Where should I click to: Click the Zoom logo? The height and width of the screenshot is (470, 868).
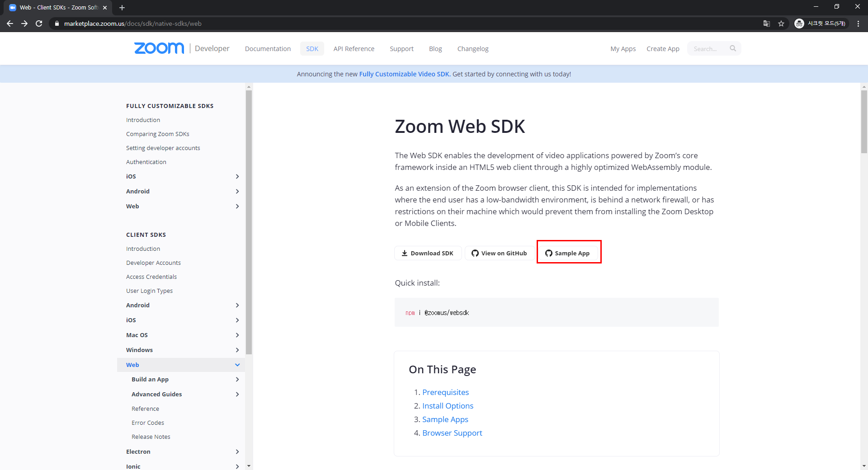159,48
